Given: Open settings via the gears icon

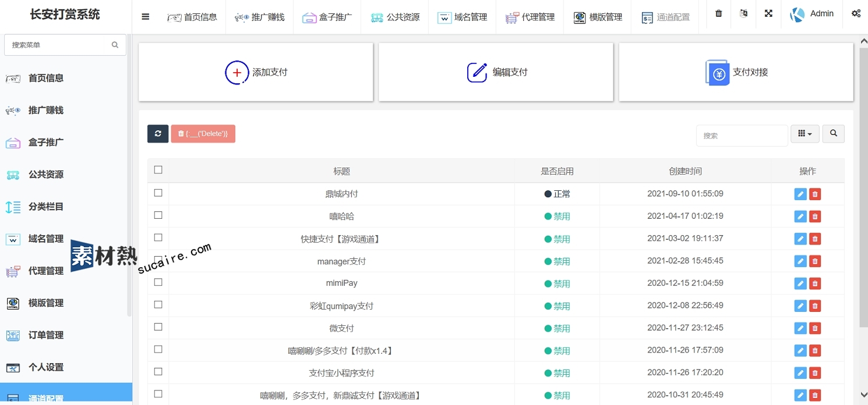Looking at the screenshot, I should tap(856, 13).
